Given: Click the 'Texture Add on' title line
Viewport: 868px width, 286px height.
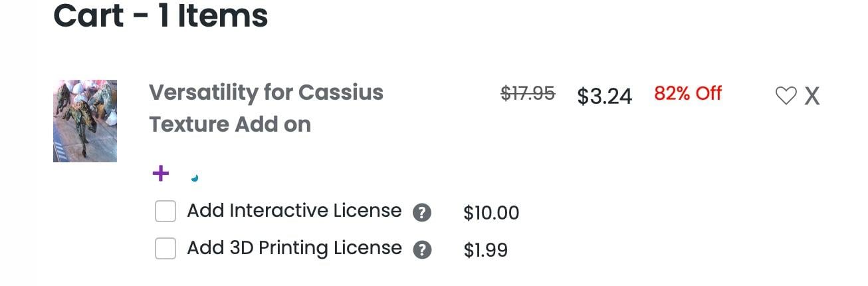Looking at the screenshot, I should tap(230, 124).
